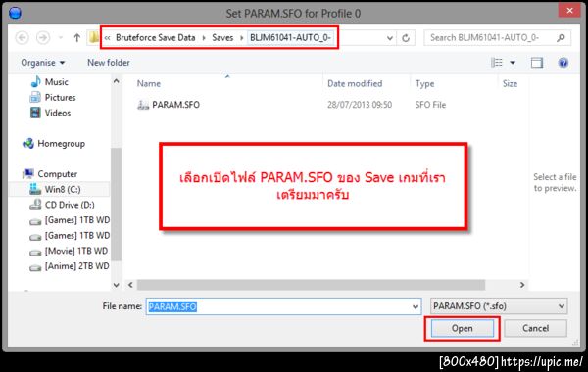Go up one folder level
Viewport: 588px width, 372px height.
(x=76, y=38)
